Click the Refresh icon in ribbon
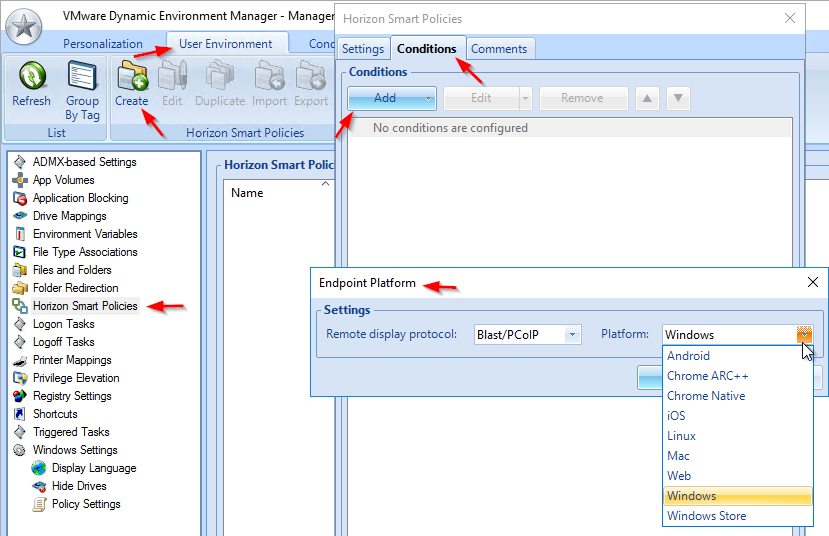The image size is (829, 536). (x=32, y=75)
